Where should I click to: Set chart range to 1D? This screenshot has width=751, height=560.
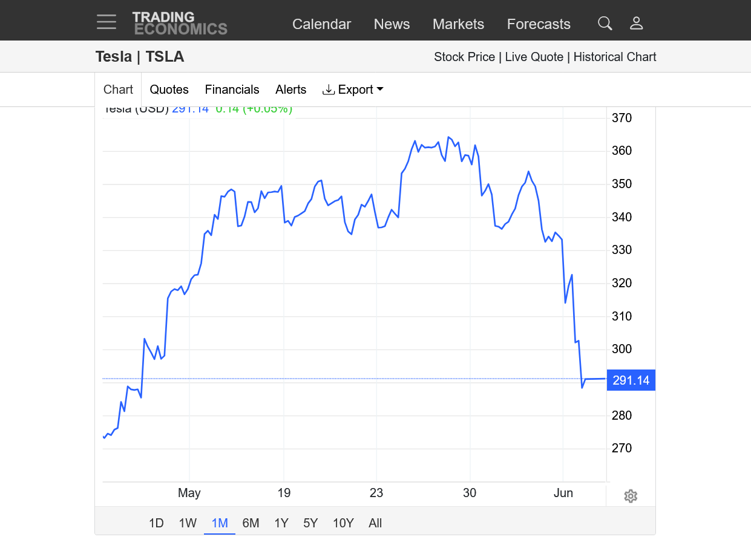[156, 523]
